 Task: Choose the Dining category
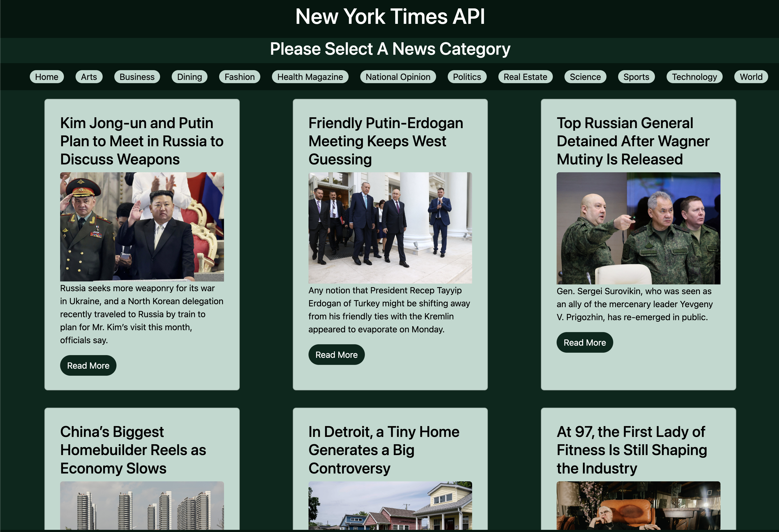click(x=189, y=77)
